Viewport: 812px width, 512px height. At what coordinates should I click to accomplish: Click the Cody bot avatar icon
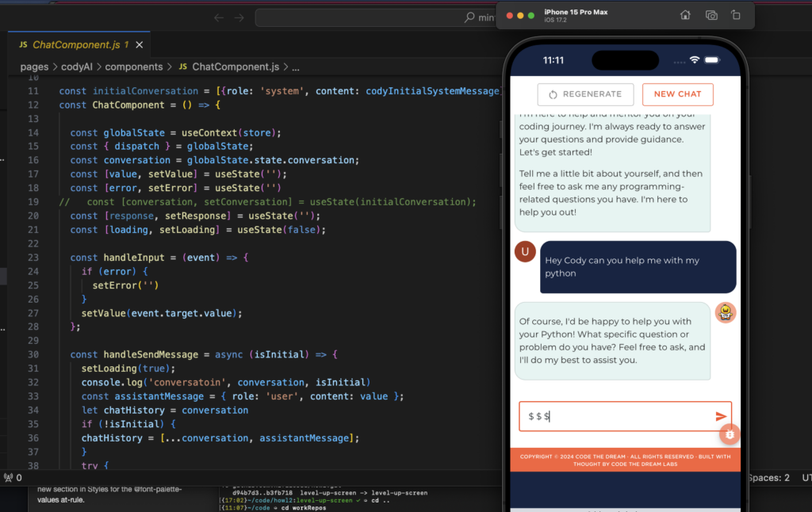tap(726, 313)
